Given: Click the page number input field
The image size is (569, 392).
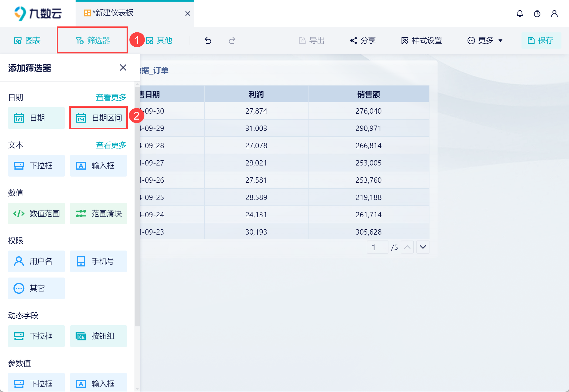Looking at the screenshot, I should click(377, 247).
